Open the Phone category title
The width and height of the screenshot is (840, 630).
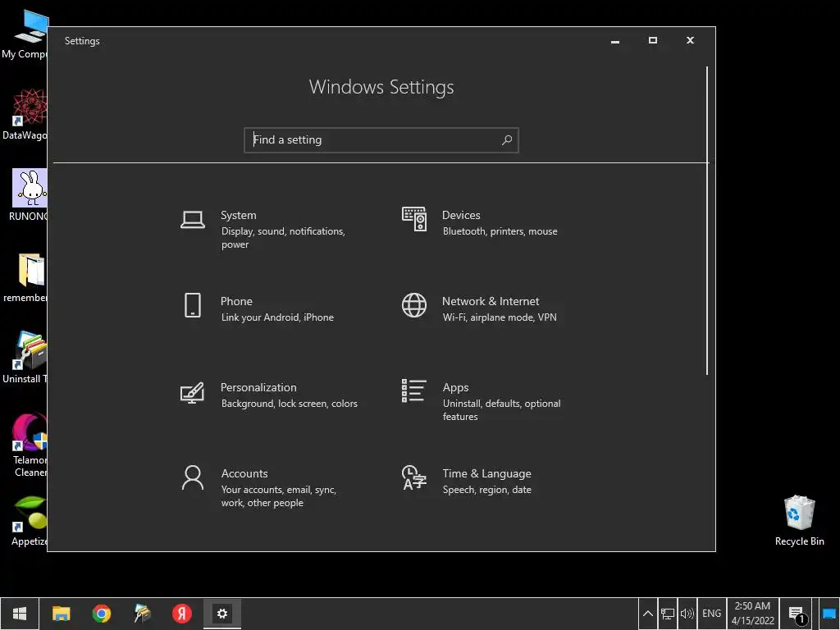tap(236, 302)
